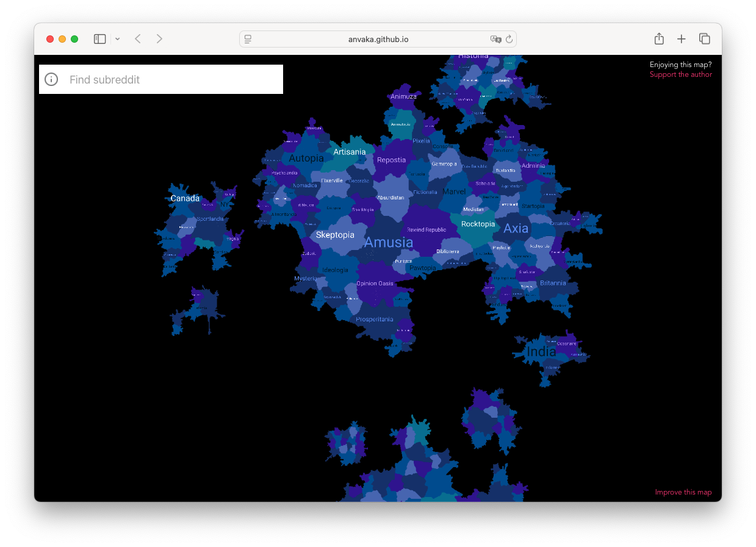Go forward using the forward arrow
The width and height of the screenshot is (756, 547).
[x=159, y=39]
